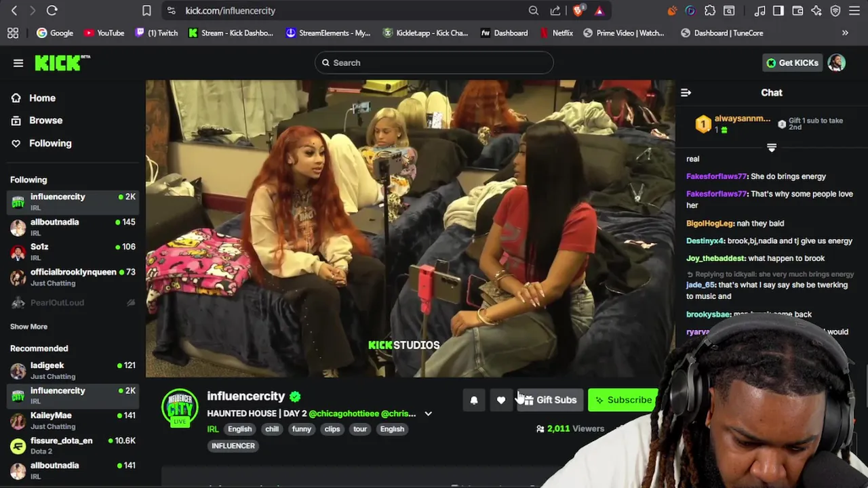Open the apps grid icon in the bookmarks bar

click(12, 33)
